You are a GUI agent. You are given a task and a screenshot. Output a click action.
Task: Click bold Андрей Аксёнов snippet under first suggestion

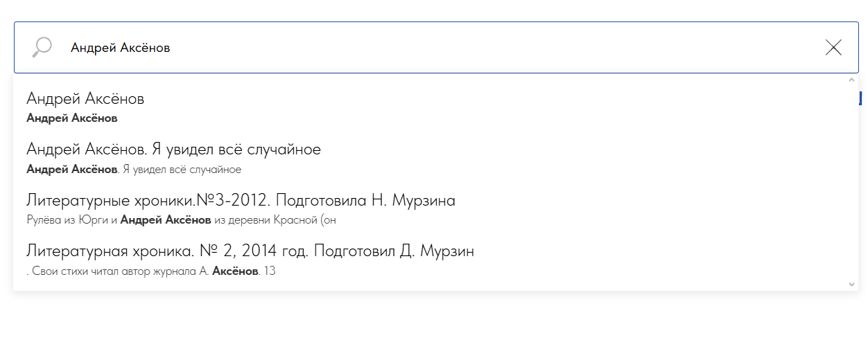(72, 118)
